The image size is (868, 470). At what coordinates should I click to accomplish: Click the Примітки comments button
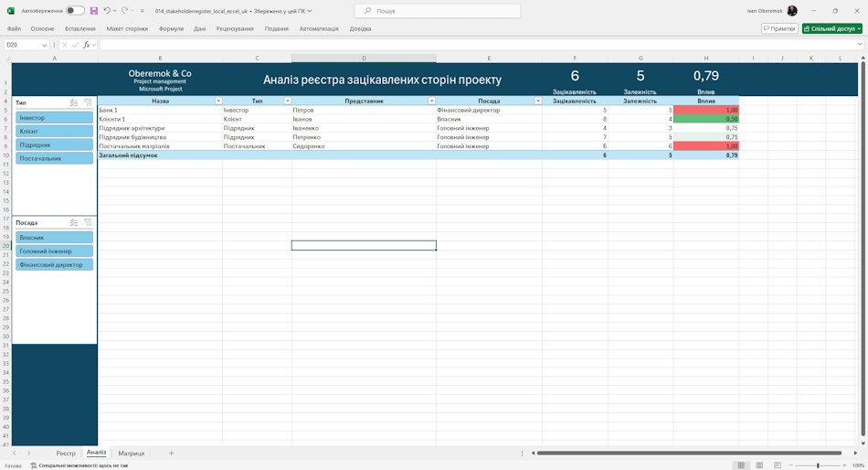click(x=779, y=29)
